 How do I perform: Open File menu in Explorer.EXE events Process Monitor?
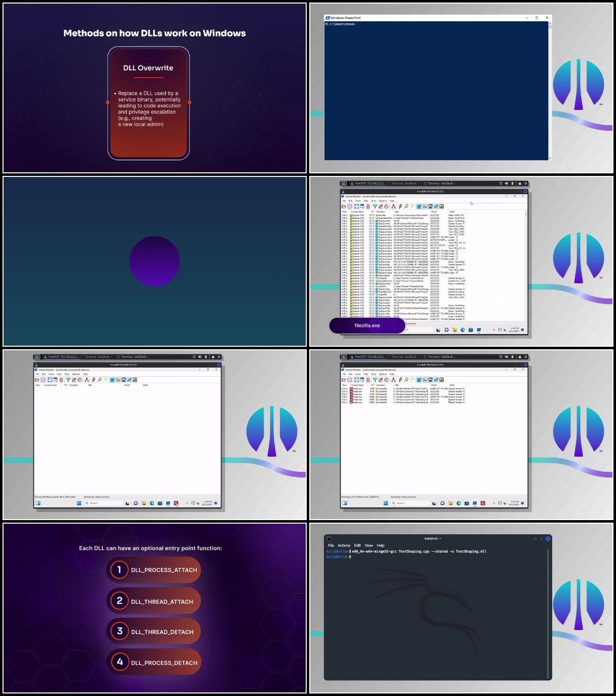pyautogui.click(x=344, y=201)
